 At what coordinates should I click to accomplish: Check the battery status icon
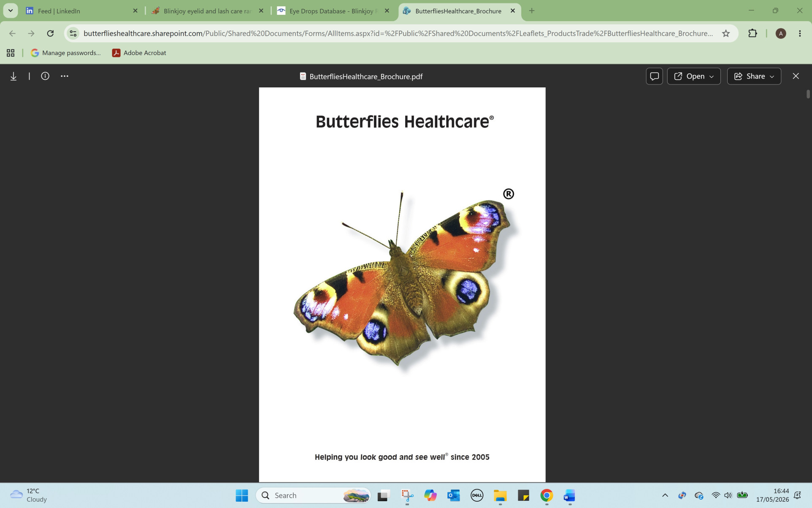pos(742,495)
